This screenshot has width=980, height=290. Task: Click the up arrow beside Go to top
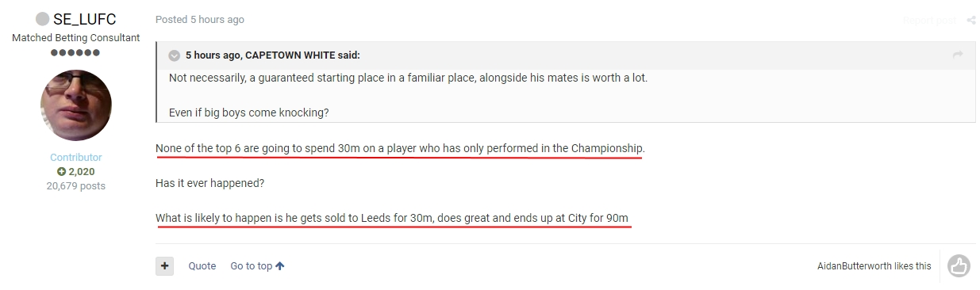[x=279, y=266]
